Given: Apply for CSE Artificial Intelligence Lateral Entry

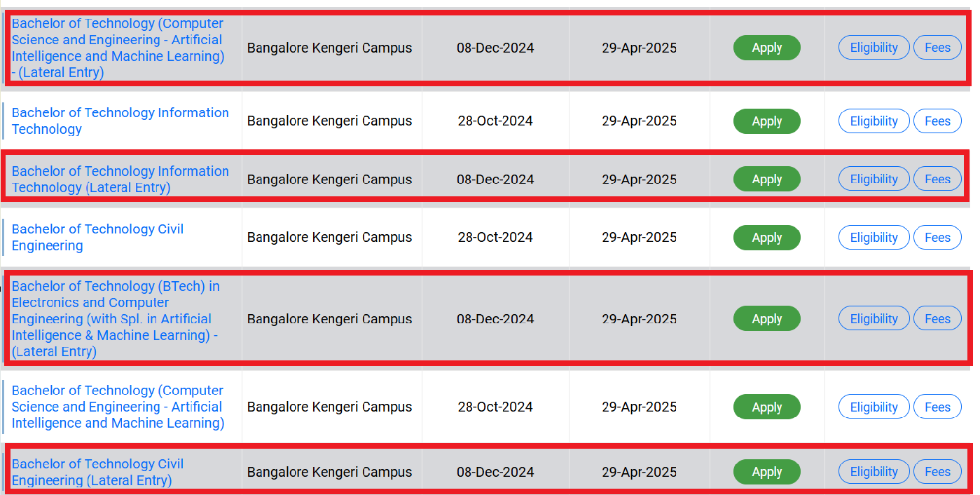Looking at the screenshot, I should pos(766,47).
